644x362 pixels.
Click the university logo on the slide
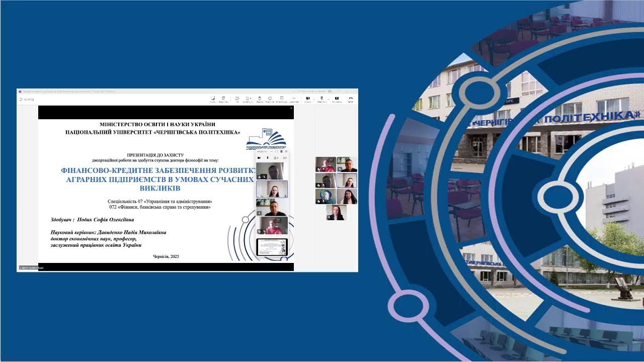265,139
